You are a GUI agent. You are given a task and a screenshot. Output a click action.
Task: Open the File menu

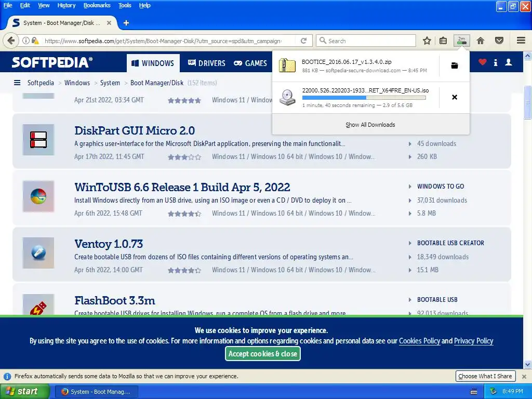(8, 5)
